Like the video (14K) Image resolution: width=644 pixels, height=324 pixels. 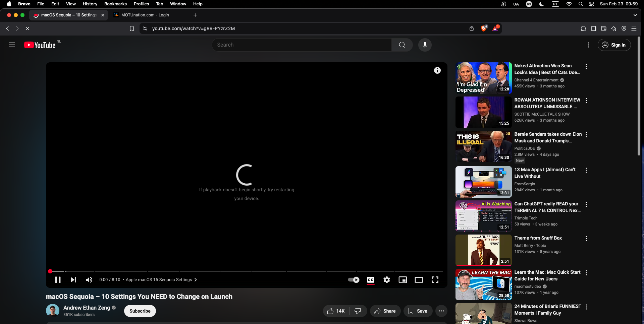coord(336,311)
